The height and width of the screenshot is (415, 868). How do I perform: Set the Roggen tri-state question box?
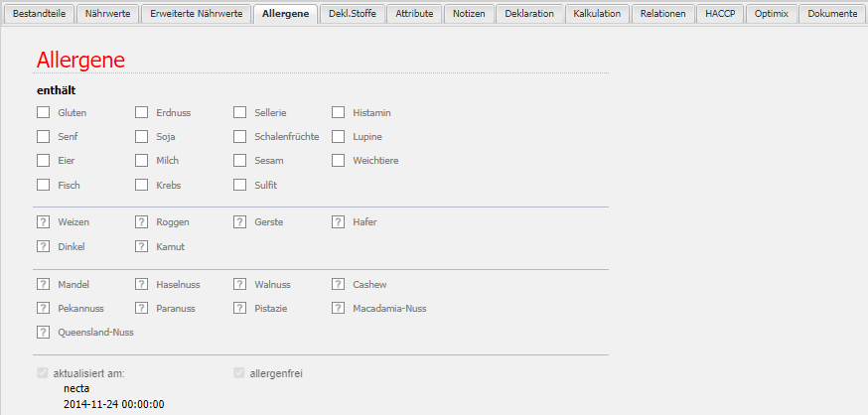pos(141,222)
